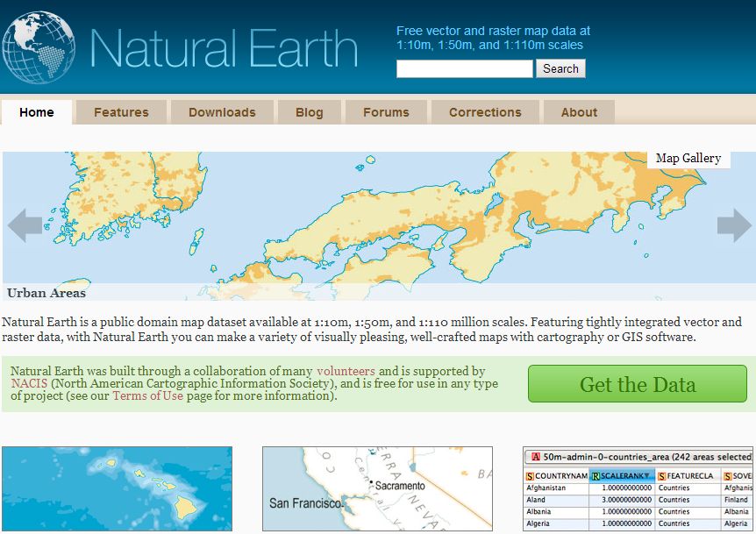Click the SCALERANK sort arrow
This screenshot has height=534, width=756.
(x=646, y=475)
